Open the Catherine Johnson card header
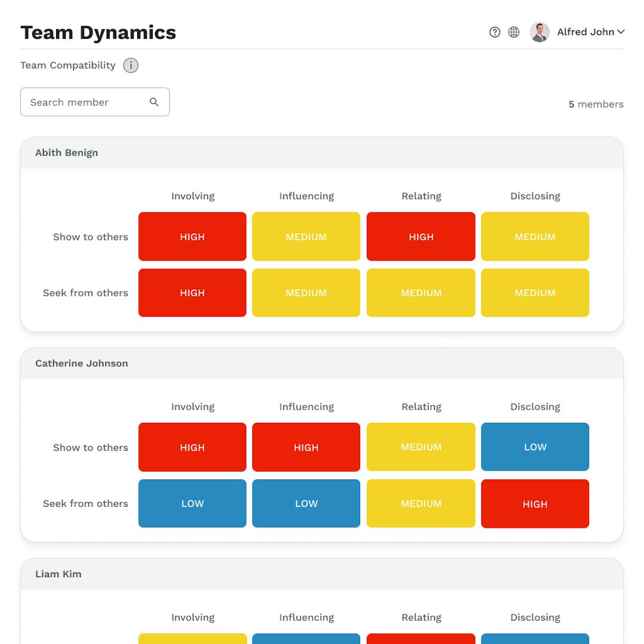 point(321,363)
